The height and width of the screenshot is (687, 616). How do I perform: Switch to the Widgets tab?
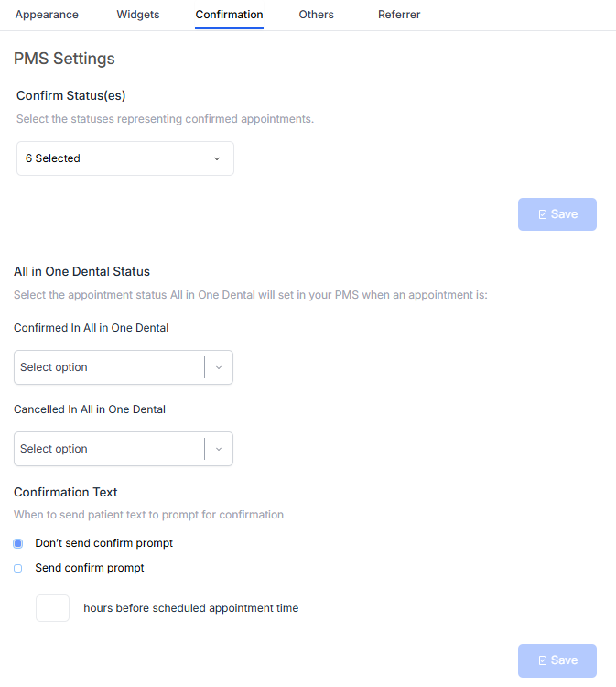pyautogui.click(x=138, y=15)
